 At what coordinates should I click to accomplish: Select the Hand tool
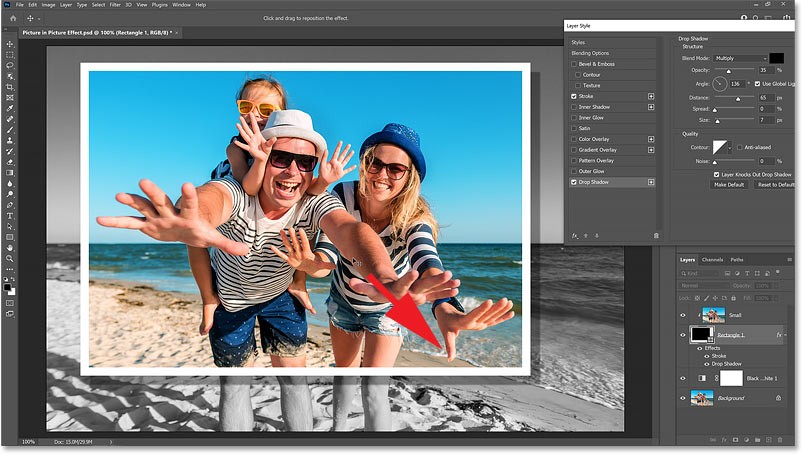point(10,247)
